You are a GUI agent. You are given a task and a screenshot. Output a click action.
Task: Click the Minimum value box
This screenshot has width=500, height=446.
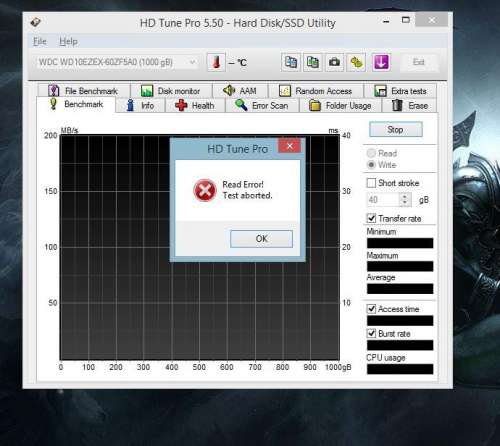(x=400, y=243)
